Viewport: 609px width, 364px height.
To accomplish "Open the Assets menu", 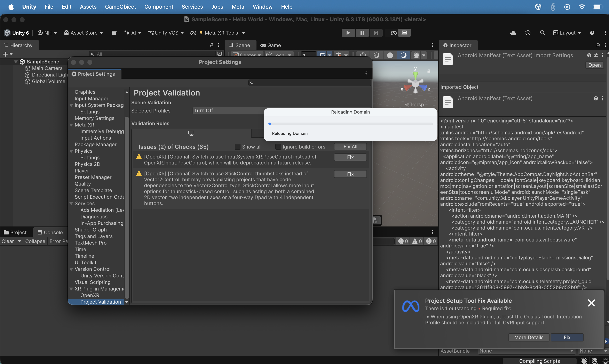I will 88,7.
